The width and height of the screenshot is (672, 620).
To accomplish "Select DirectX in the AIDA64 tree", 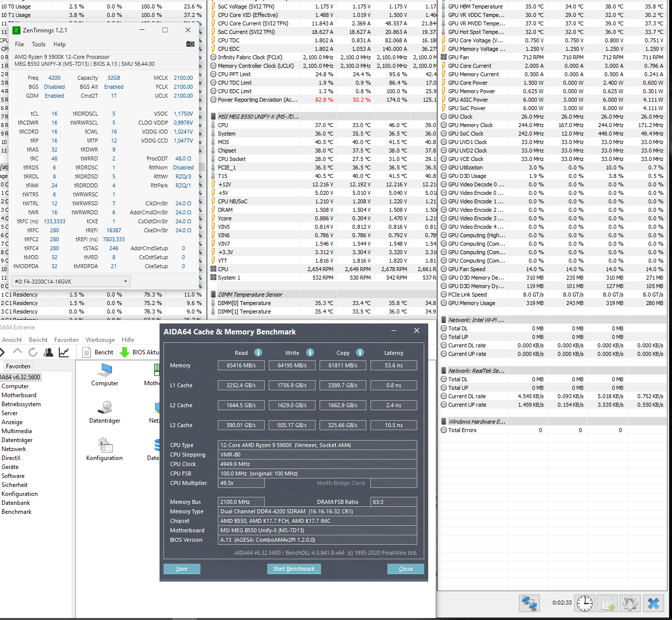I will click(x=11, y=458).
